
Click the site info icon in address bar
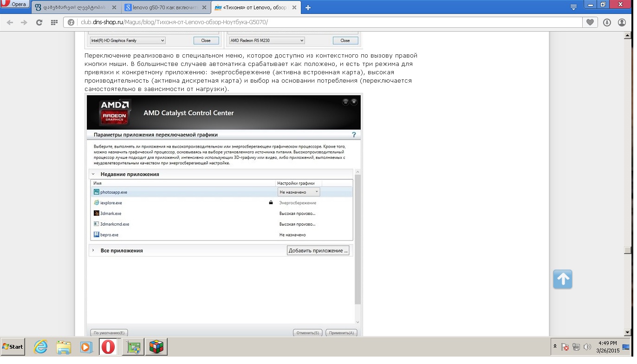coord(71,22)
